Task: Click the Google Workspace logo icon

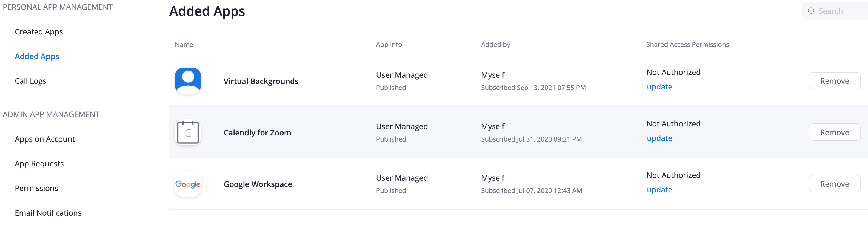Action: tap(188, 184)
